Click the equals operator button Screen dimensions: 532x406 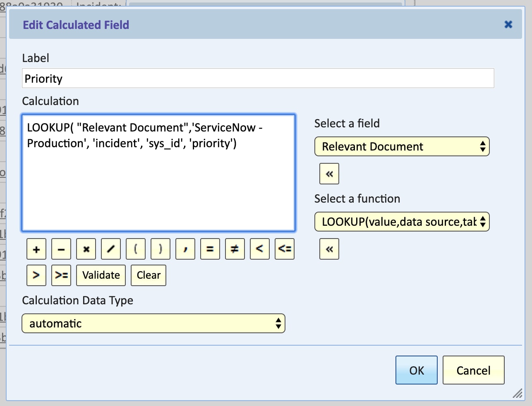pyautogui.click(x=210, y=249)
